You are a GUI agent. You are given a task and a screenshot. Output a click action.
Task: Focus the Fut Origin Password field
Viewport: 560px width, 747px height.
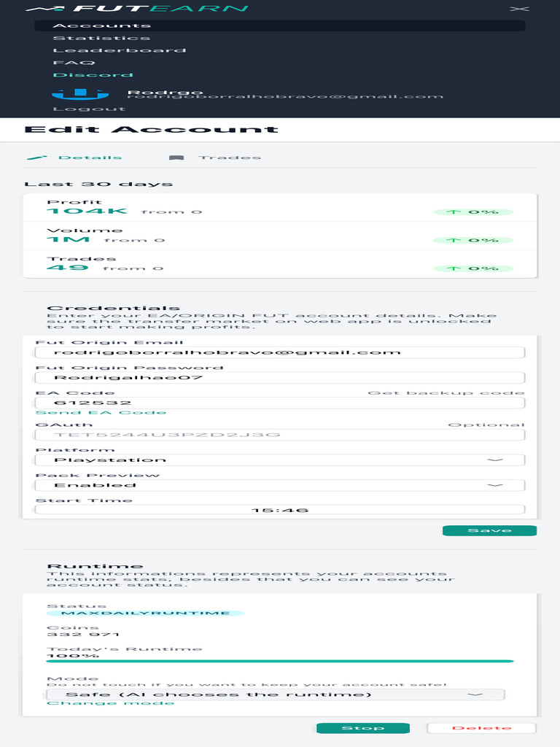click(x=280, y=378)
